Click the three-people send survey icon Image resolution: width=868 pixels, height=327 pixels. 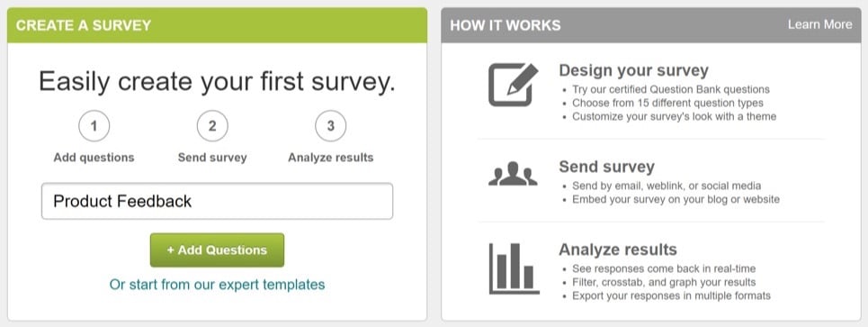click(x=513, y=174)
